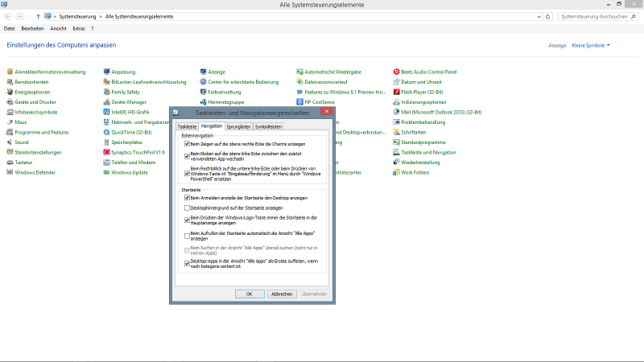Switch to the Sprunglisten tab
Image resolution: width=644 pixels, height=362 pixels.
tap(238, 126)
